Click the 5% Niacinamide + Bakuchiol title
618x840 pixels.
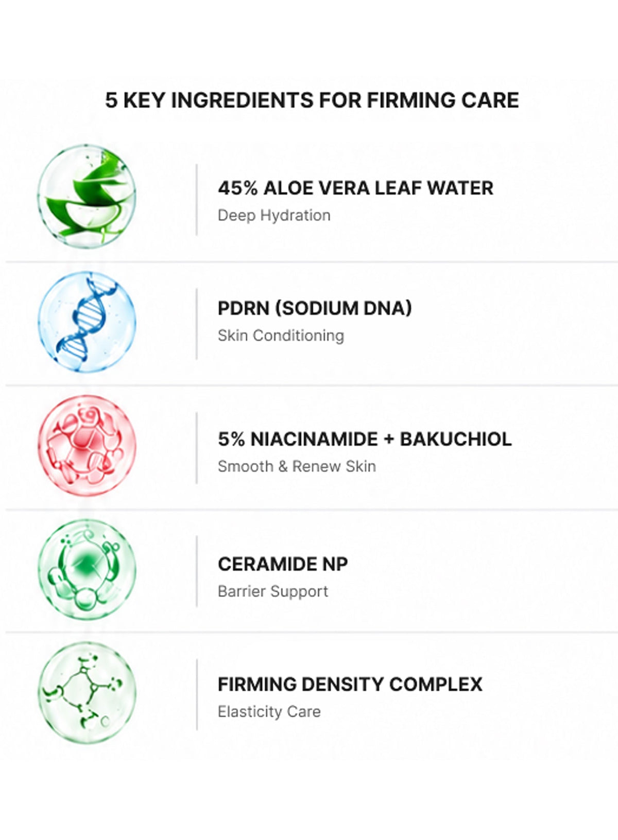pyautogui.click(x=365, y=439)
